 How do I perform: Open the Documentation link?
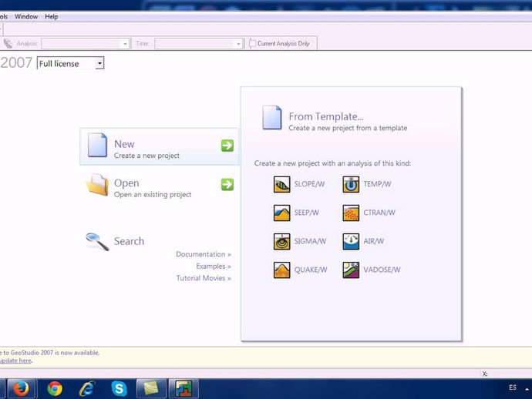[204, 254]
